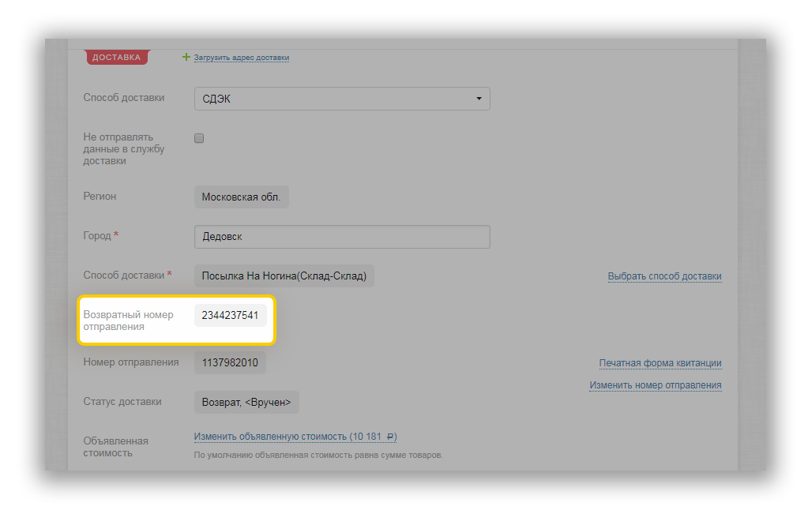Open "Изменить объявленную стоимость" link

(x=295, y=437)
